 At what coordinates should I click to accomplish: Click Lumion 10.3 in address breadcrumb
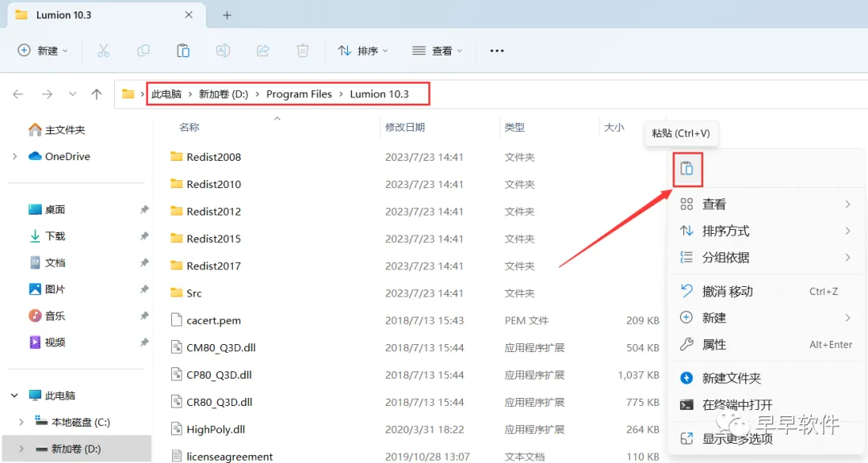(379, 94)
